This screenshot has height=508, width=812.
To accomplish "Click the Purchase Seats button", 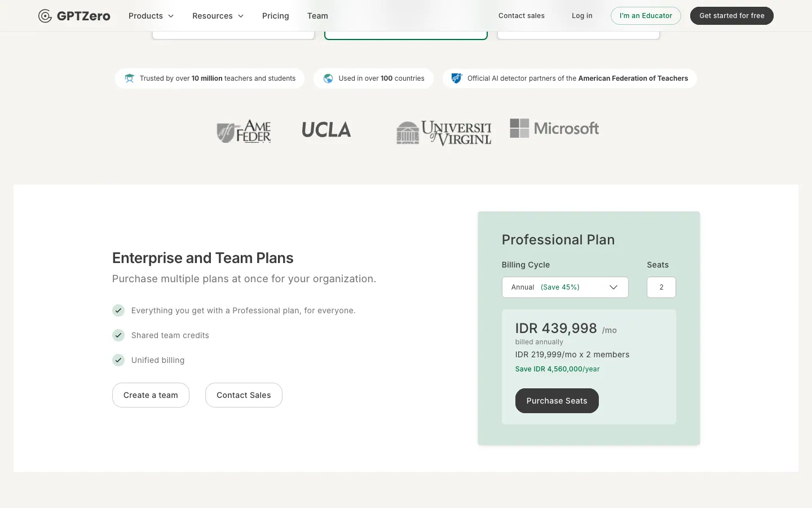I will [557, 401].
